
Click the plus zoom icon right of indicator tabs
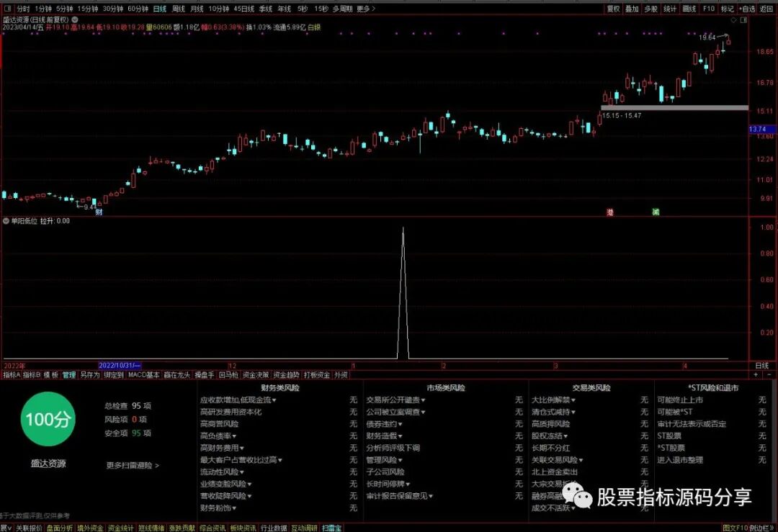tap(756, 375)
